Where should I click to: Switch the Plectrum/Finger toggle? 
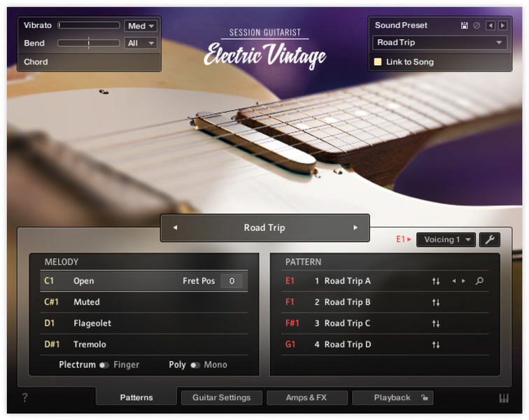104,365
